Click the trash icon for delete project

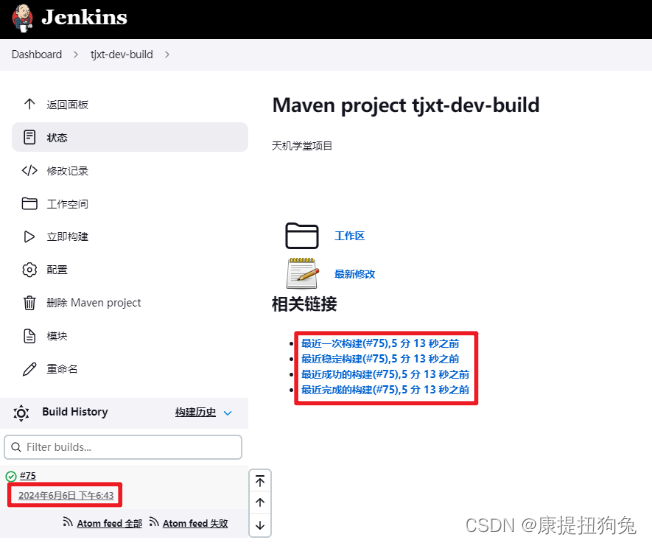point(30,303)
